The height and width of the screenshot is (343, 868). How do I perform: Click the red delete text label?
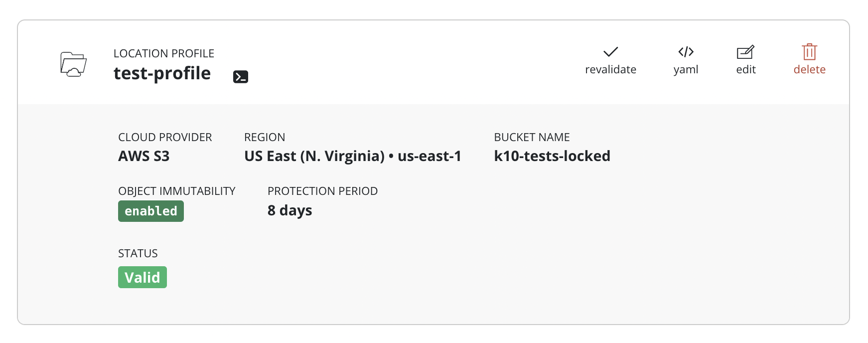point(809,70)
